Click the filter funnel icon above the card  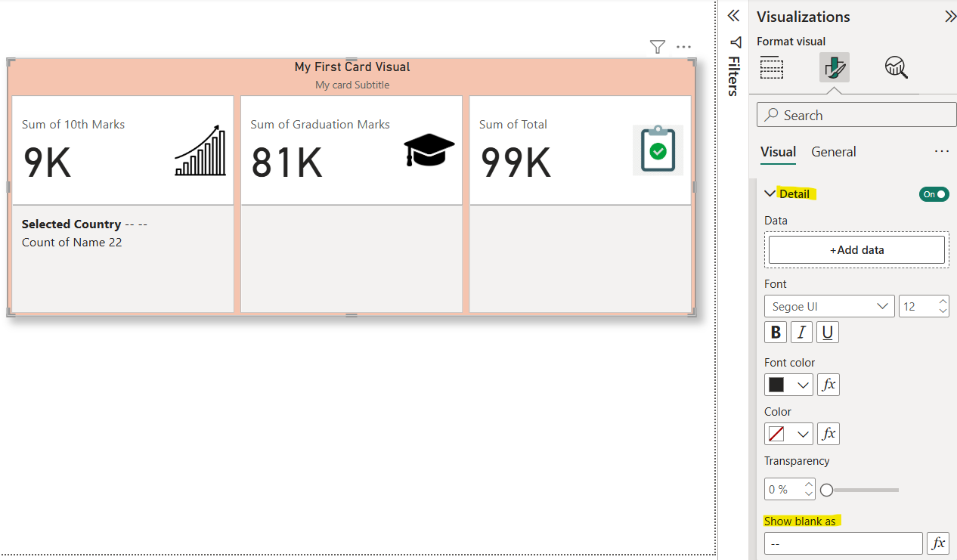pos(657,47)
